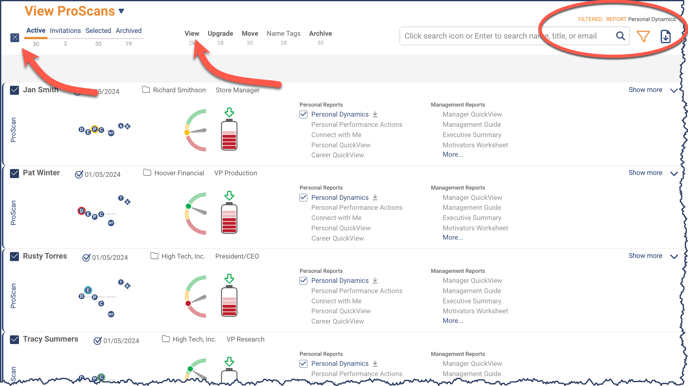The height and width of the screenshot is (386, 688).
Task: Uncheck Tracy Summers's row checkbox
Action: (x=14, y=339)
